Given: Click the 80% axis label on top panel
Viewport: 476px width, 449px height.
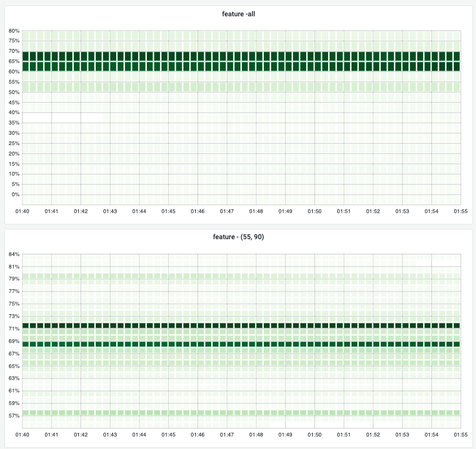Looking at the screenshot, I should coord(14,30).
